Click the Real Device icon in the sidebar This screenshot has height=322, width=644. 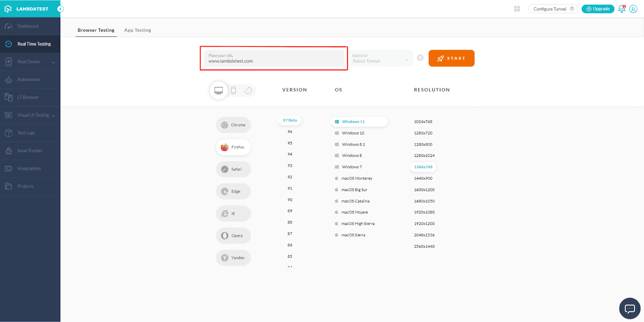[8, 62]
